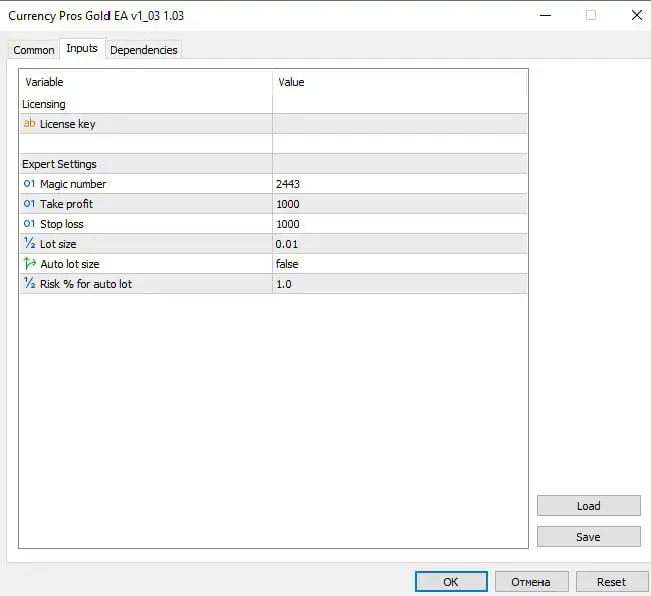
Task: Click the string type icon beside License key
Action: coord(29,124)
